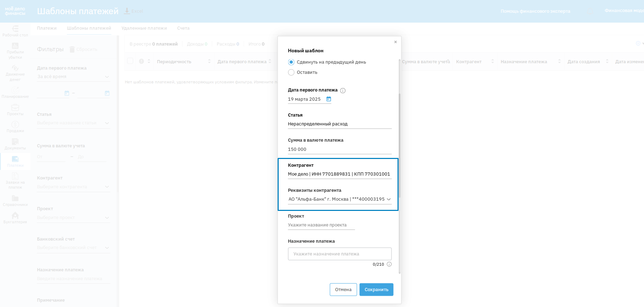The height and width of the screenshot is (307, 644).
Task: Click Расходы 0 summary in registry bar
Action: tap(228, 44)
